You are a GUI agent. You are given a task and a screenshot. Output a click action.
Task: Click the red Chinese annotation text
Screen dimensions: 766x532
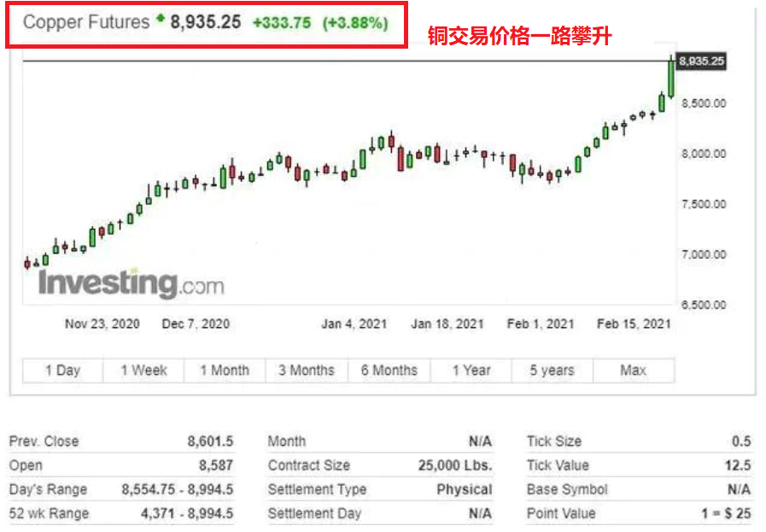click(x=519, y=37)
